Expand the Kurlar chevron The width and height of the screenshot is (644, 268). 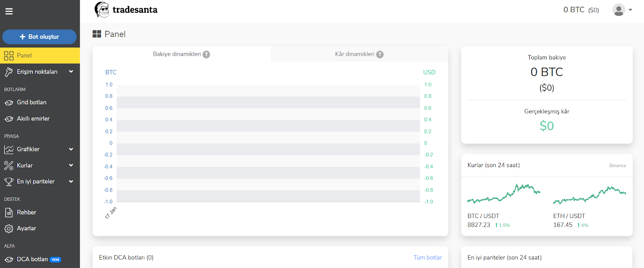coord(71,165)
